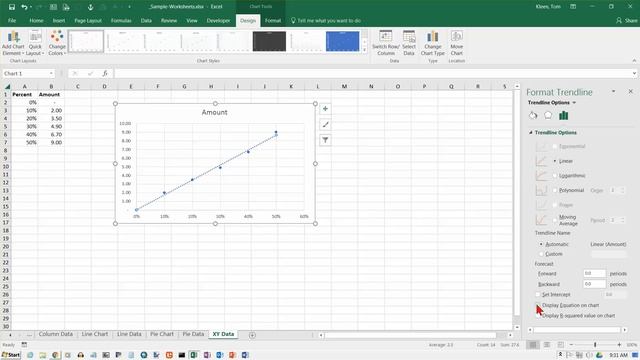640x360 pixels.
Task: Open Select Data dialog
Action: 409,43
